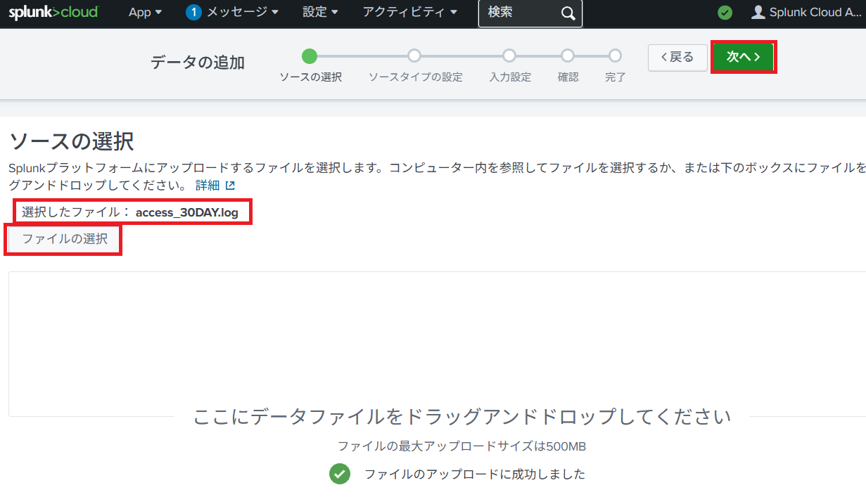
Task: Expand the 設定 dropdown menu
Action: [320, 13]
